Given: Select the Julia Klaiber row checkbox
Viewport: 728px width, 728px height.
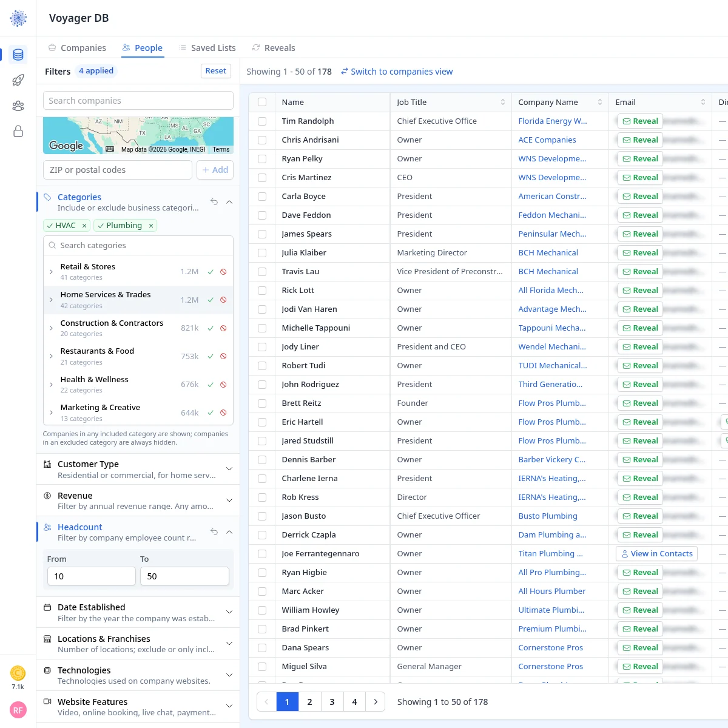Looking at the screenshot, I should tap(262, 253).
